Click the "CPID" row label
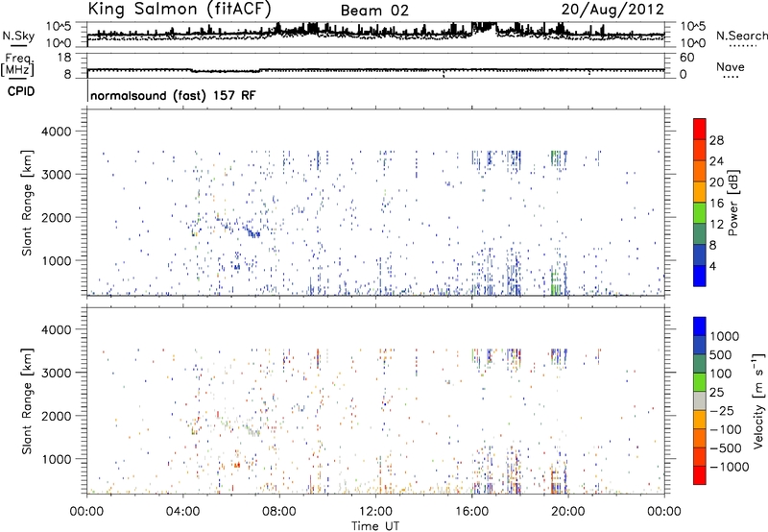This screenshot has width=768, height=532. pos(21,91)
